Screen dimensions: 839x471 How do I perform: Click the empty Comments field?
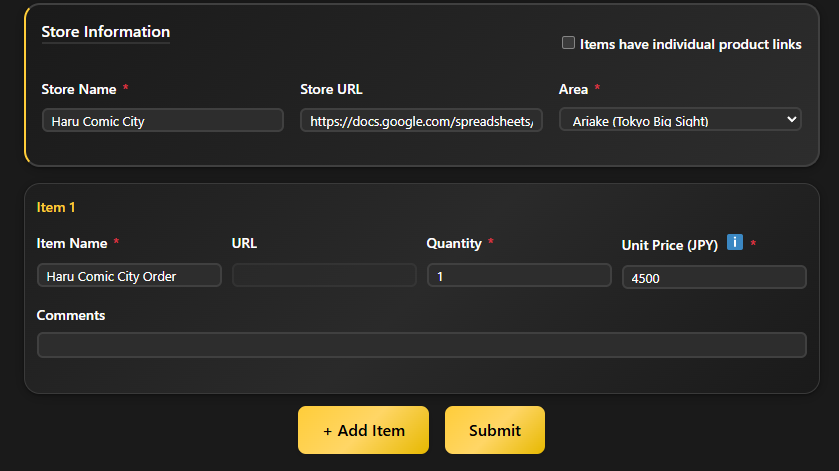[x=422, y=345]
